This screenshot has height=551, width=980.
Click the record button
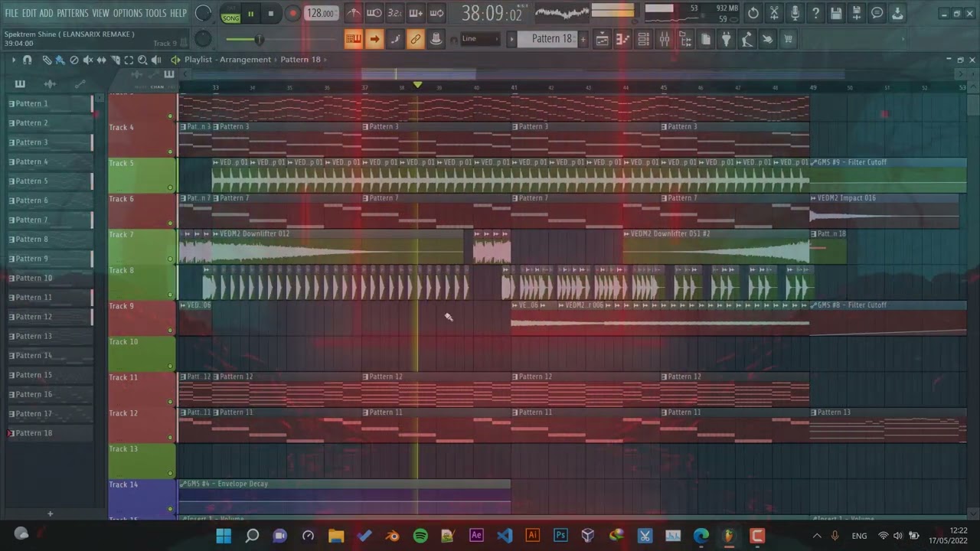click(292, 13)
